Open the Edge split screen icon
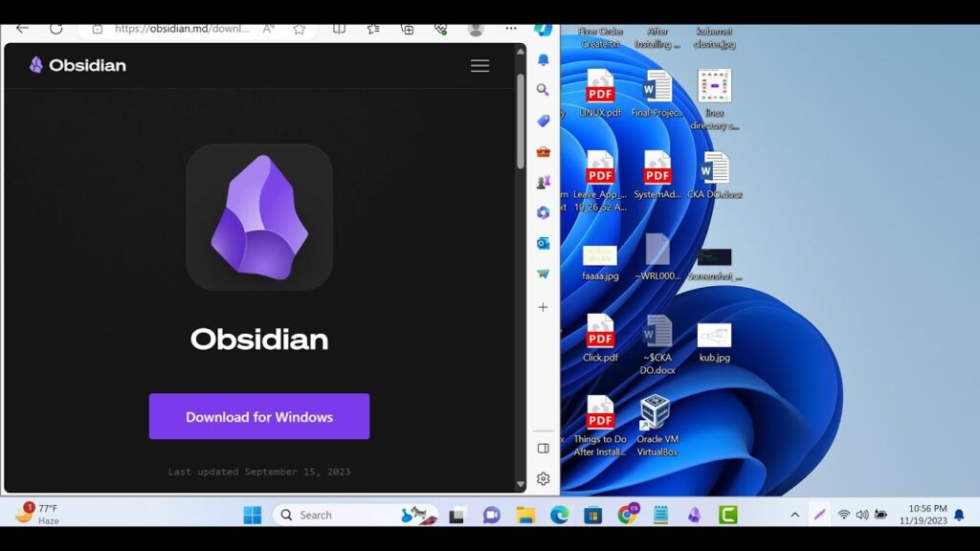980x551 pixels. [339, 29]
